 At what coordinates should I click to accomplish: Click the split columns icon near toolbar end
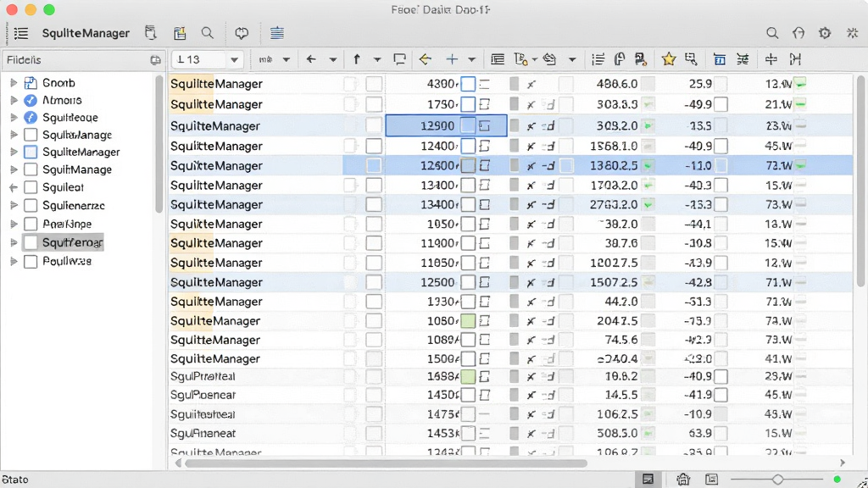[x=771, y=59]
